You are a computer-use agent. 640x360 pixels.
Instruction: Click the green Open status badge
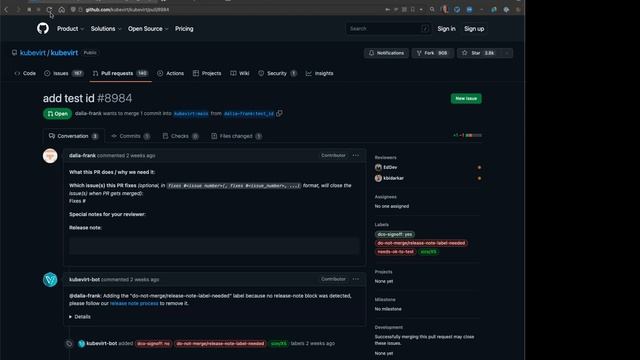tap(58, 114)
